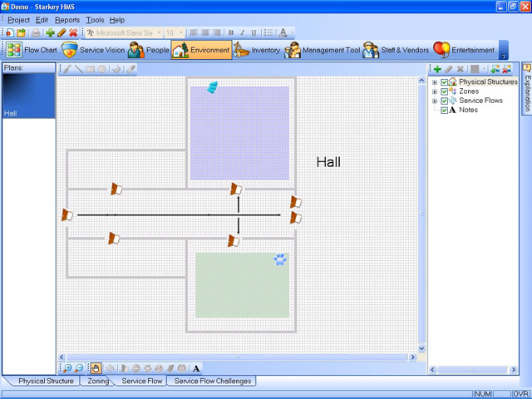Open the module toolbar overflow arrow
The image size is (532, 399).
coord(504,50)
